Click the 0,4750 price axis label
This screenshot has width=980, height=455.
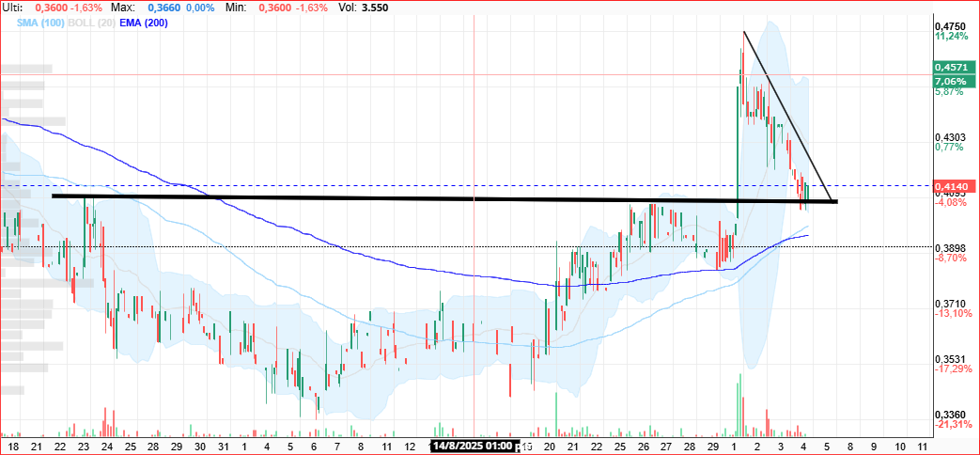pyautogui.click(x=951, y=26)
